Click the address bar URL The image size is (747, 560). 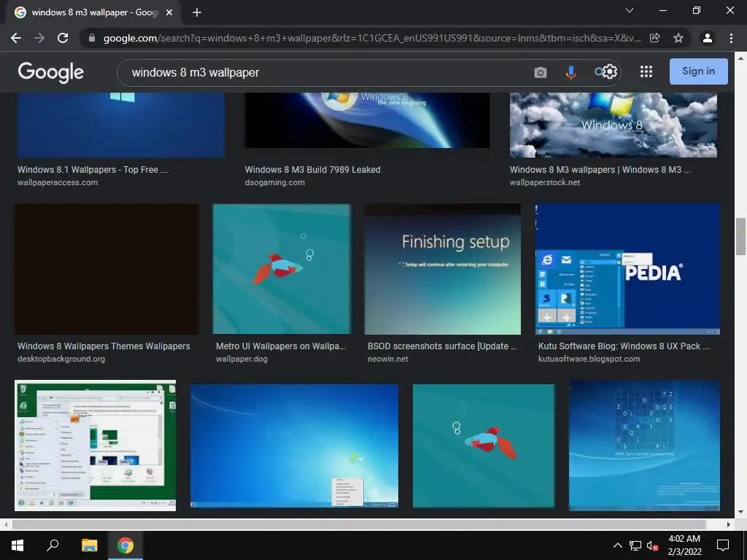371,38
